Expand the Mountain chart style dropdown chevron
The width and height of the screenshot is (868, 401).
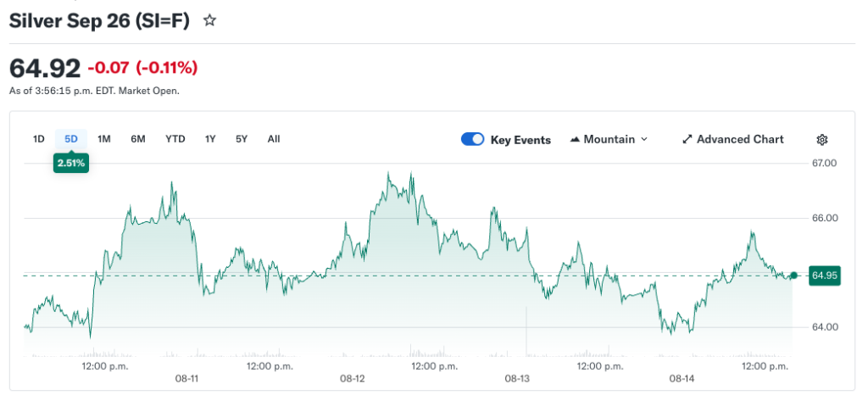644,140
